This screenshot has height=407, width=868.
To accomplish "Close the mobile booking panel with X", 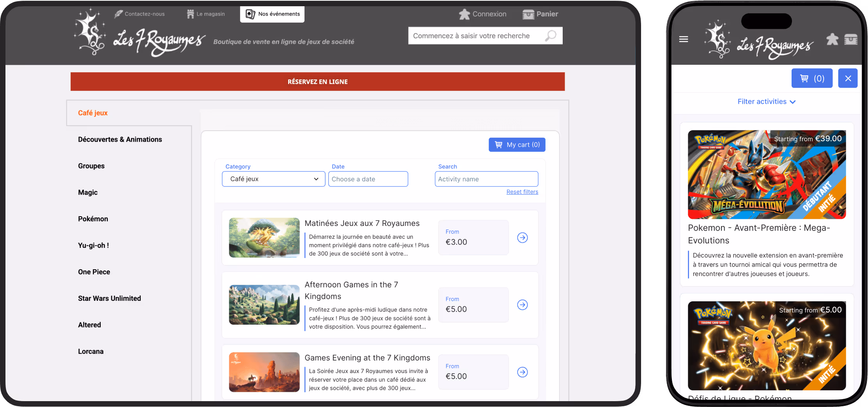I will tap(848, 78).
